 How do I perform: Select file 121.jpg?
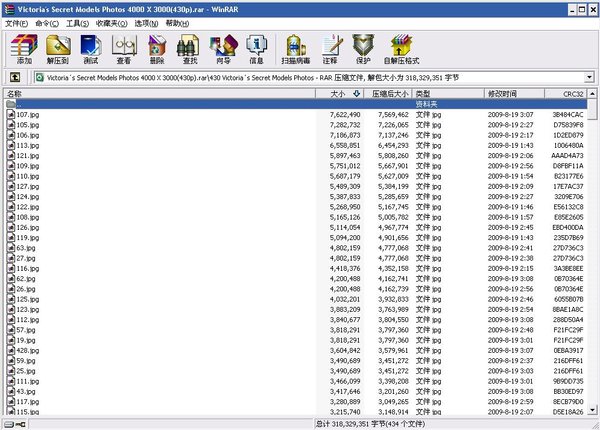tap(28, 156)
